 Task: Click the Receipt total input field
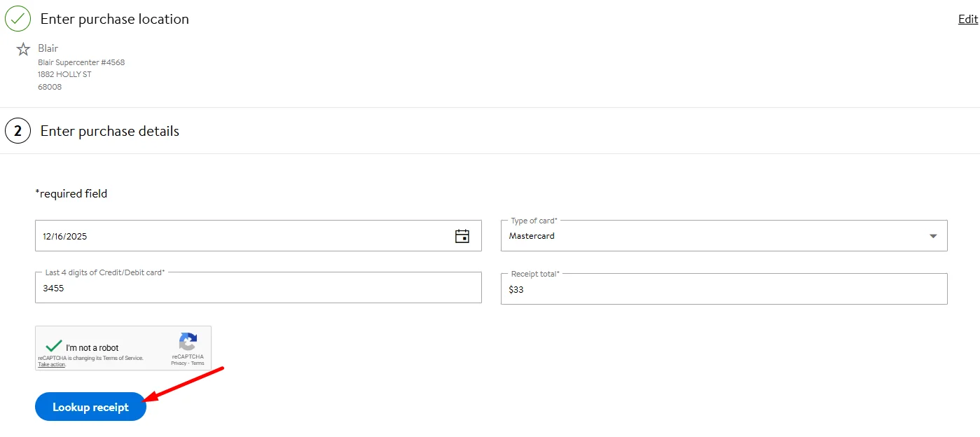[724, 289]
